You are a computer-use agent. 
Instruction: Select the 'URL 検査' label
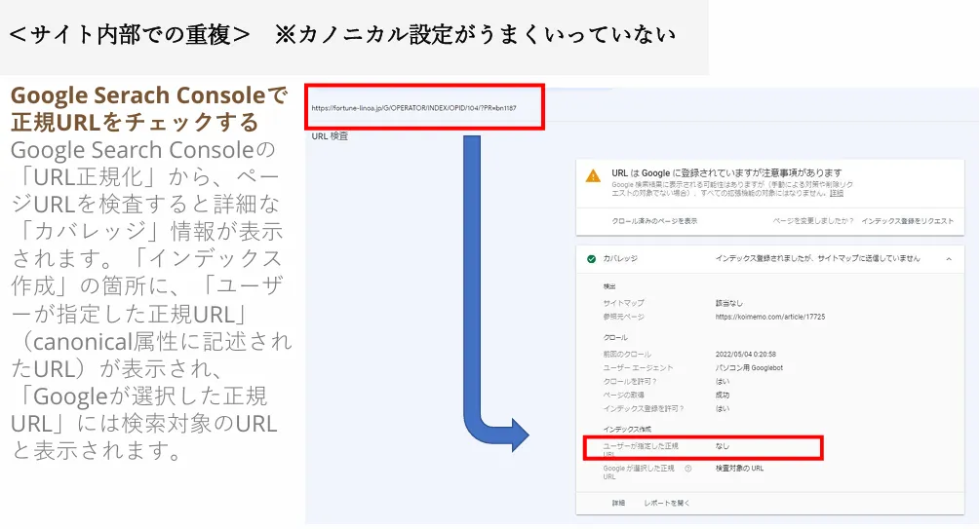[x=330, y=136]
